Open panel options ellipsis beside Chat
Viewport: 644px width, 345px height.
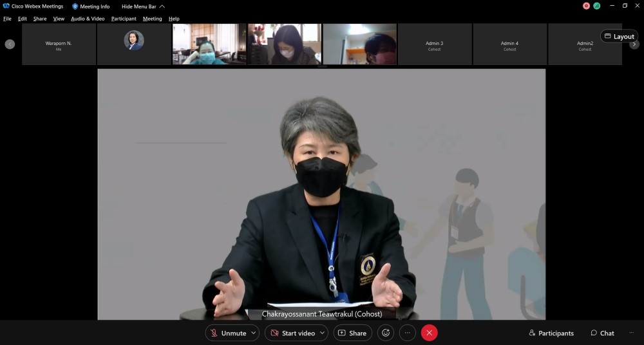631,333
